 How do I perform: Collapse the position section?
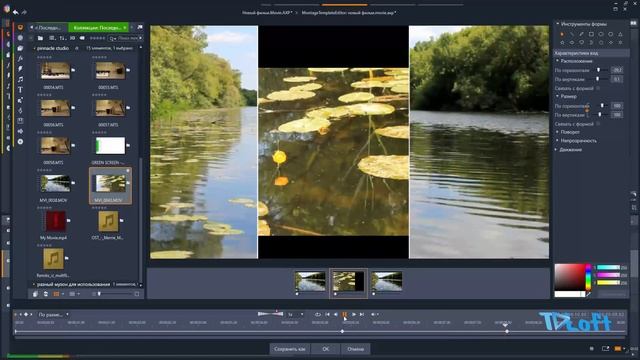558,61
